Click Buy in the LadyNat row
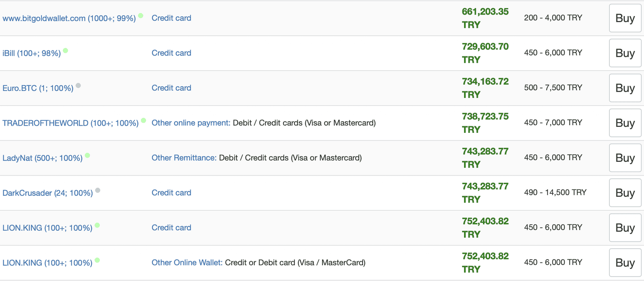Viewport: 644px width, 281px height. [x=625, y=158]
